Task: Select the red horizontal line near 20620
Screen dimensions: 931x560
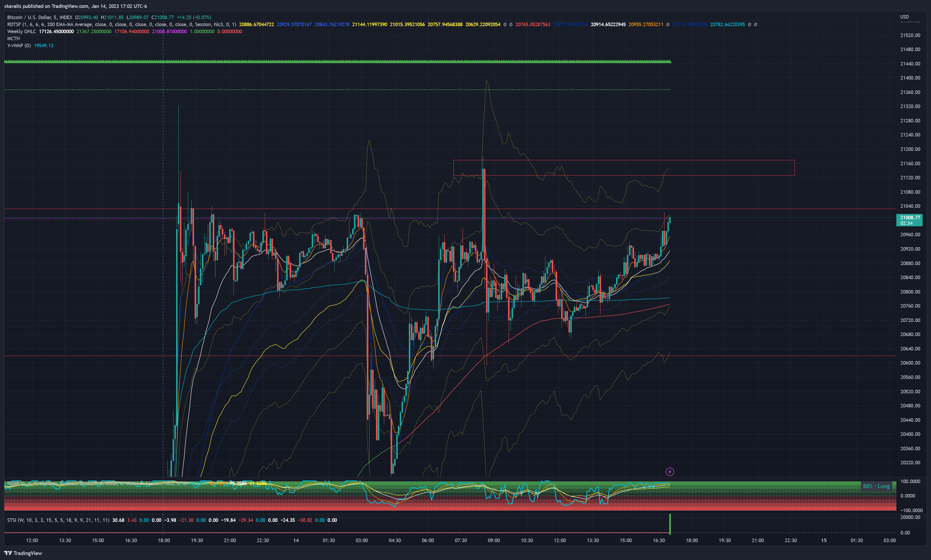Action: point(450,356)
